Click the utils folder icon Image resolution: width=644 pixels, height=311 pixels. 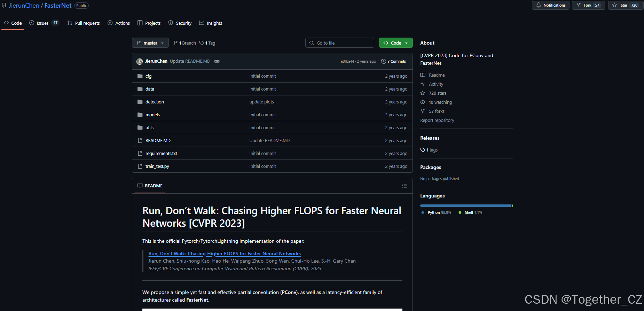pyautogui.click(x=140, y=127)
